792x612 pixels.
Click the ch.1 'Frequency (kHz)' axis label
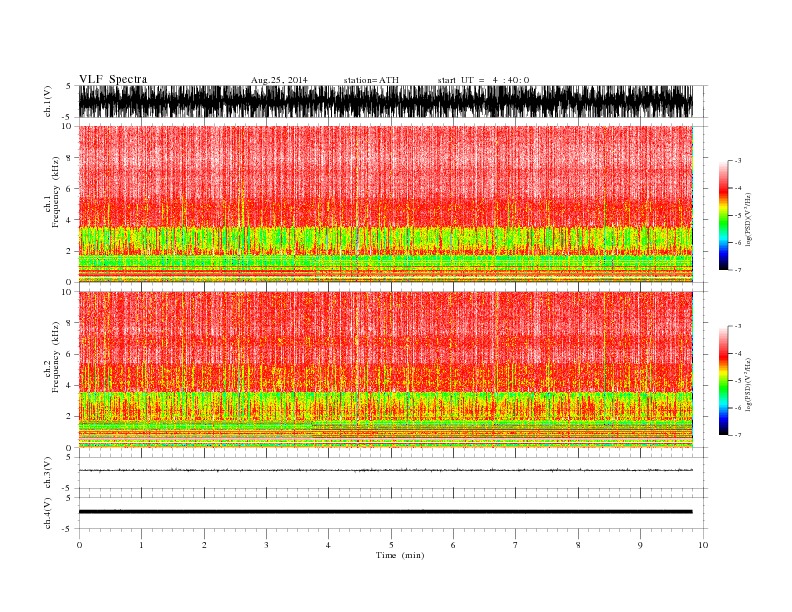[x=55, y=192]
